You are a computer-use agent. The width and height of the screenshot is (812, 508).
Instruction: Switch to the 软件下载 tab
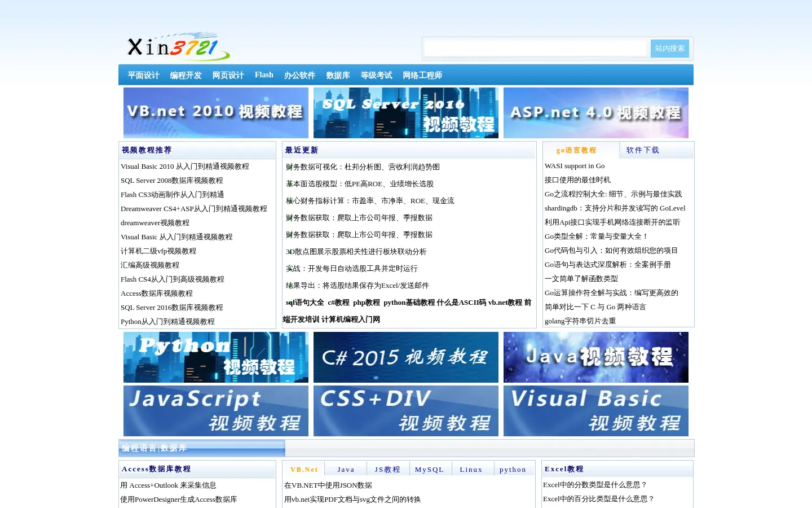(x=643, y=150)
